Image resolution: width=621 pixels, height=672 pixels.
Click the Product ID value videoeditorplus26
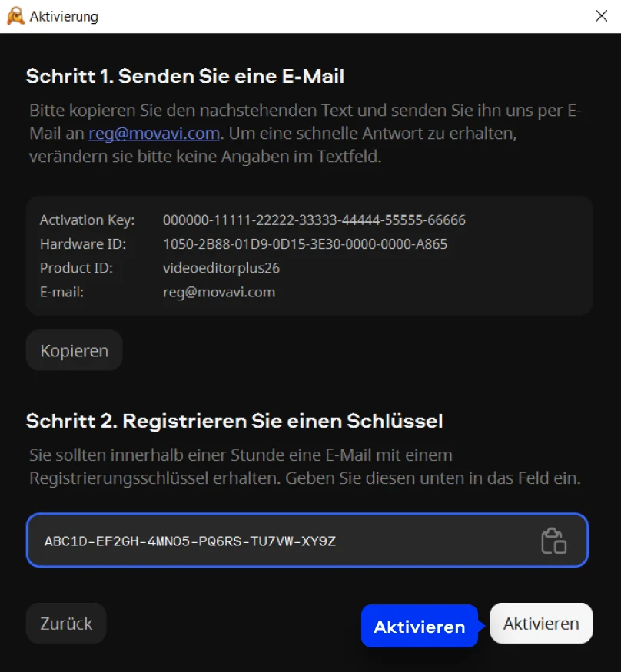tap(221, 268)
